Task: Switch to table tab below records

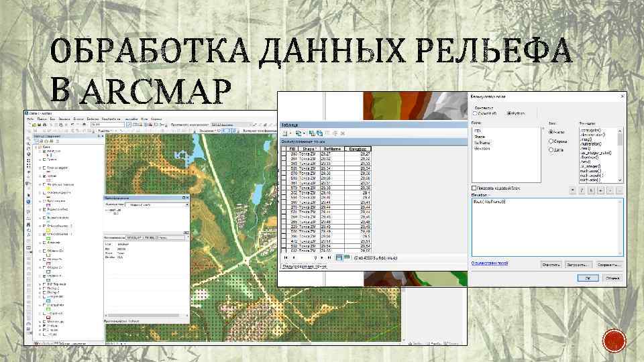Action: 304,266
